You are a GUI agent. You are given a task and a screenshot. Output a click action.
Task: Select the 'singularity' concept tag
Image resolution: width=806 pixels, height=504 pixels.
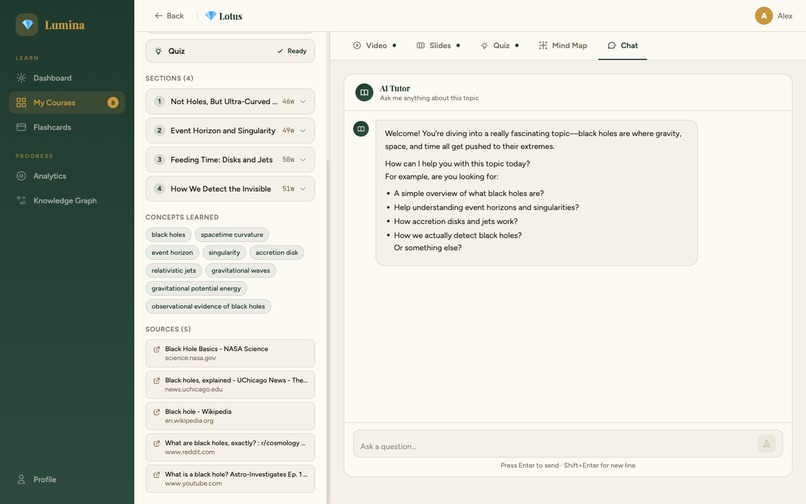pyautogui.click(x=224, y=253)
